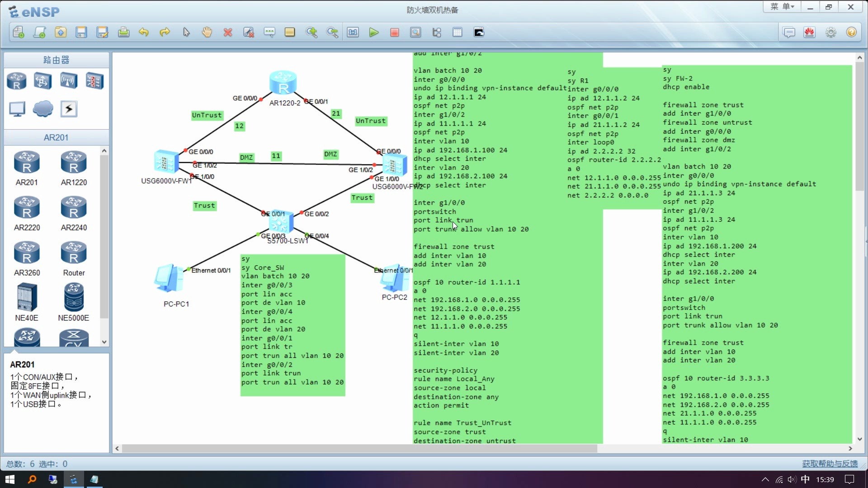The height and width of the screenshot is (488, 868).
Task: Click the Core_SW configuration text note
Action: [x=292, y=325]
